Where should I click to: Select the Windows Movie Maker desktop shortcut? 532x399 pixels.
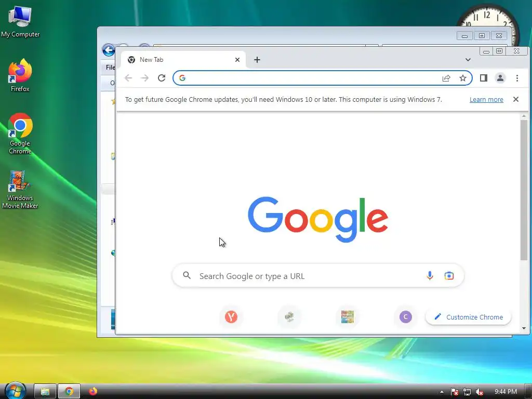tap(20, 190)
